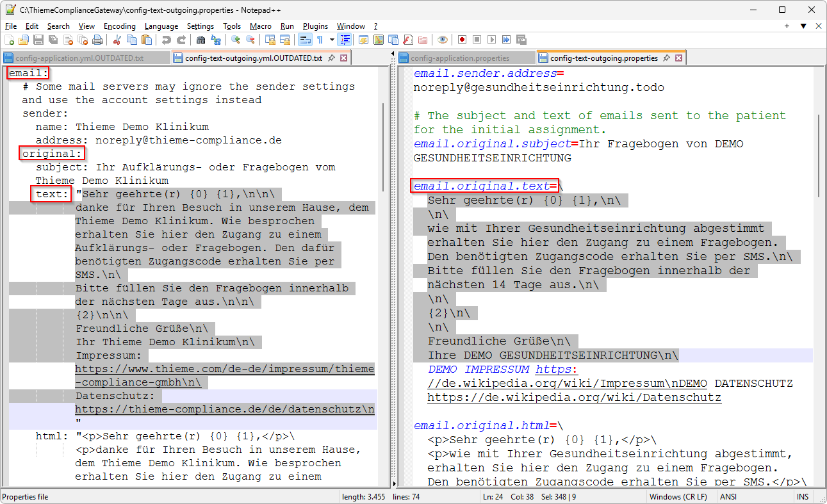The width and height of the screenshot is (827, 504).
Task: Click the Print icon in toolbar
Action: click(97, 40)
